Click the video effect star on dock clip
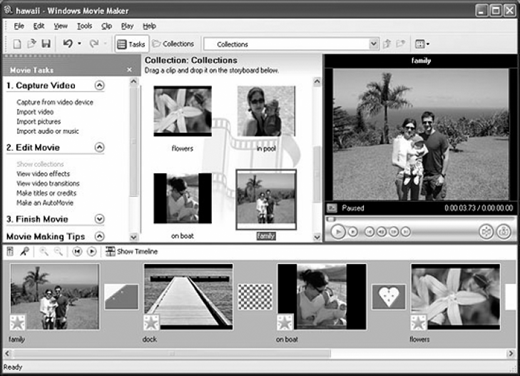The image size is (520, 376). (151, 322)
